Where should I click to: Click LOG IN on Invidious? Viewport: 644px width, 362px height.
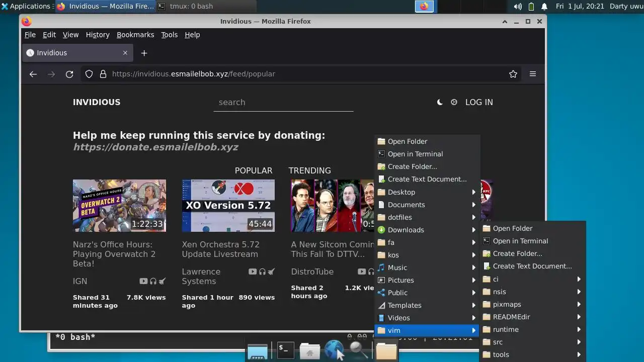(479, 102)
